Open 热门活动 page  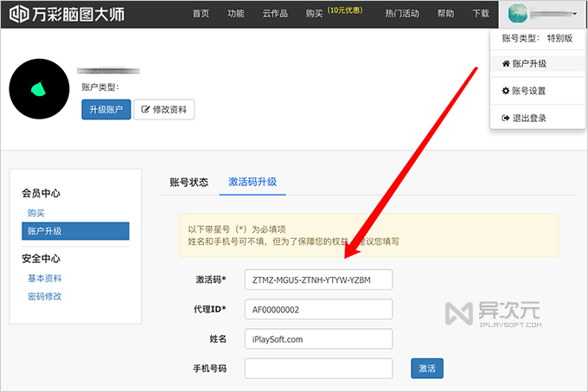click(402, 14)
